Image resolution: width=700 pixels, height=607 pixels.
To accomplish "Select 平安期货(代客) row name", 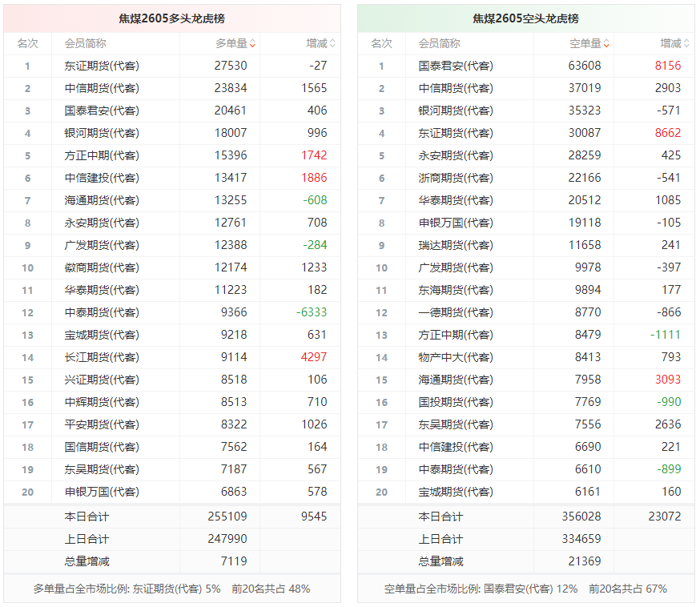I will point(102,424).
